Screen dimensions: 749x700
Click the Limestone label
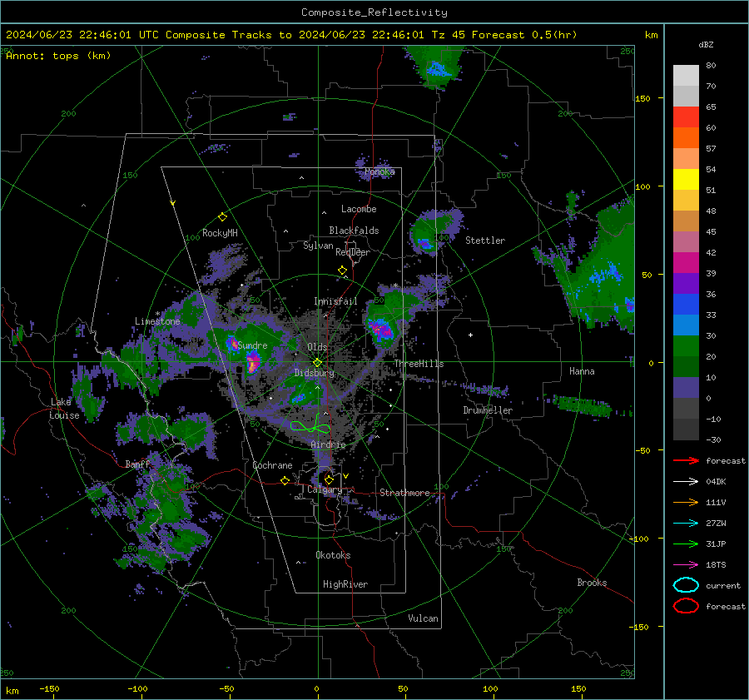coord(157,321)
